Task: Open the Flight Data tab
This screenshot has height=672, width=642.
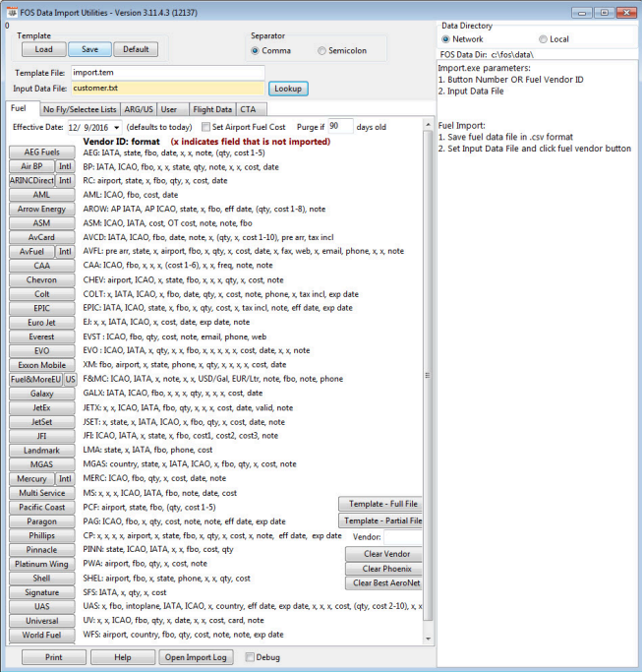Action: [212, 110]
